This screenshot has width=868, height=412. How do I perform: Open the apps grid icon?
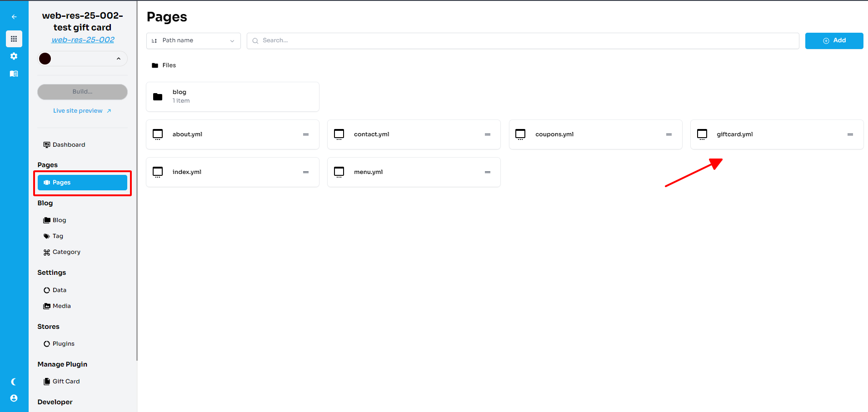click(x=14, y=39)
